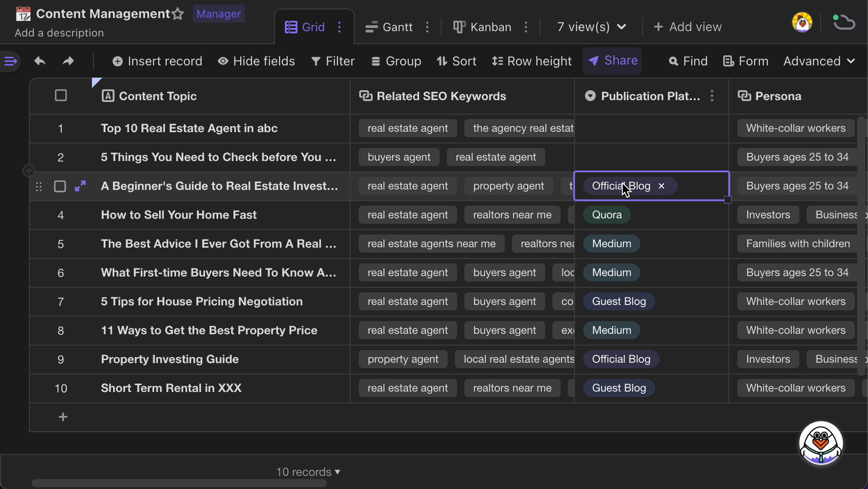868x489 pixels.
Task: Expand the 7 view(s) dropdown
Action: click(x=591, y=27)
